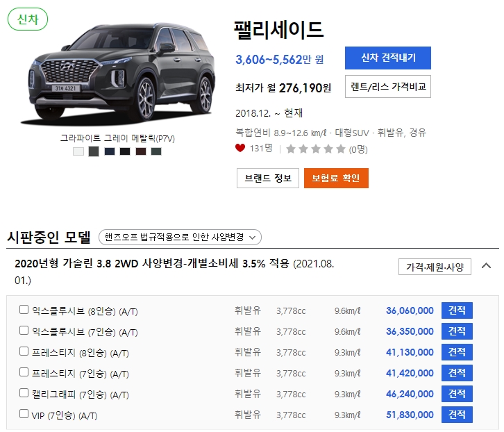Select the graphite gray color swatch
The height and width of the screenshot is (432, 504).
tap(94, 151)
